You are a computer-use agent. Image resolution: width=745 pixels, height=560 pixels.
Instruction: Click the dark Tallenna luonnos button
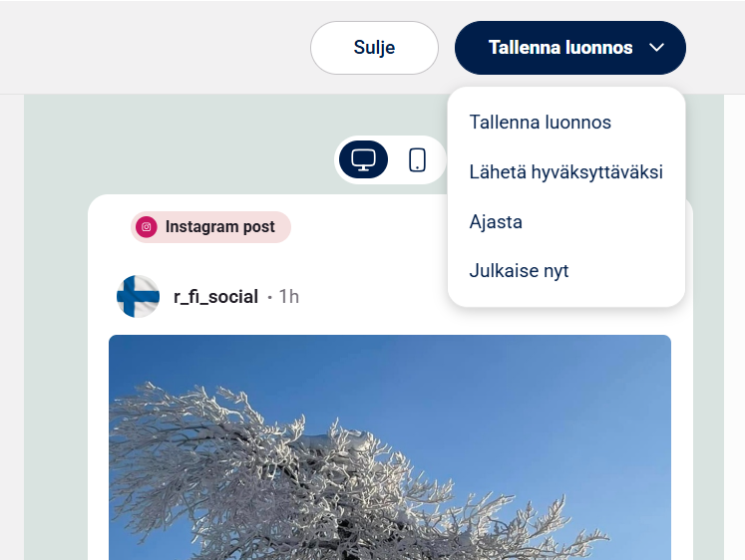(570, 48)
